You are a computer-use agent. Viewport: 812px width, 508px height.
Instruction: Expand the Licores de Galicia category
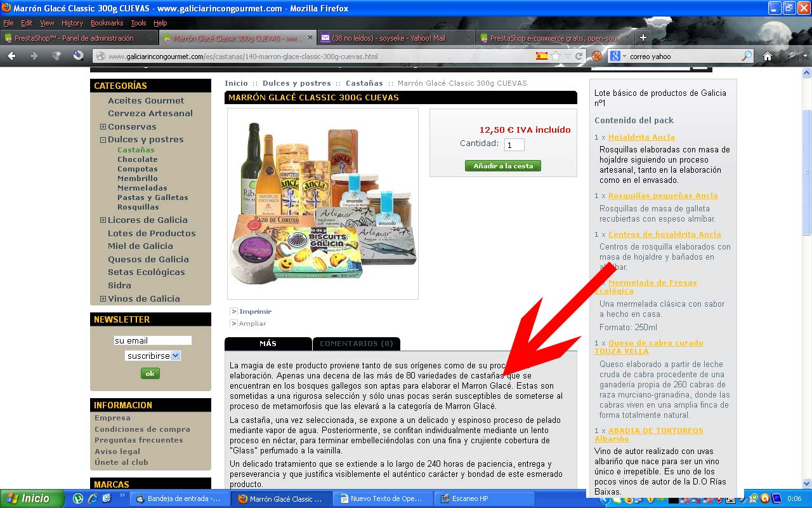[103, 220]
